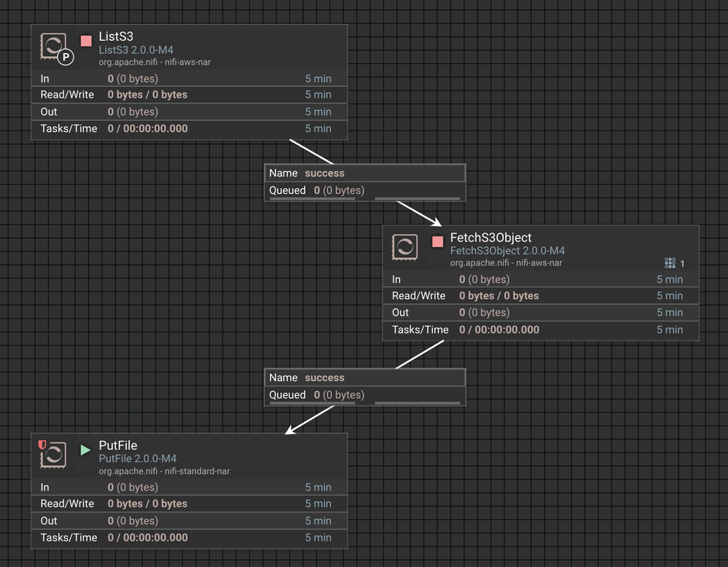This screenshot has width=728, height=567.
Task: Click the ListS3 processor icon
Action: click(53, 45)
